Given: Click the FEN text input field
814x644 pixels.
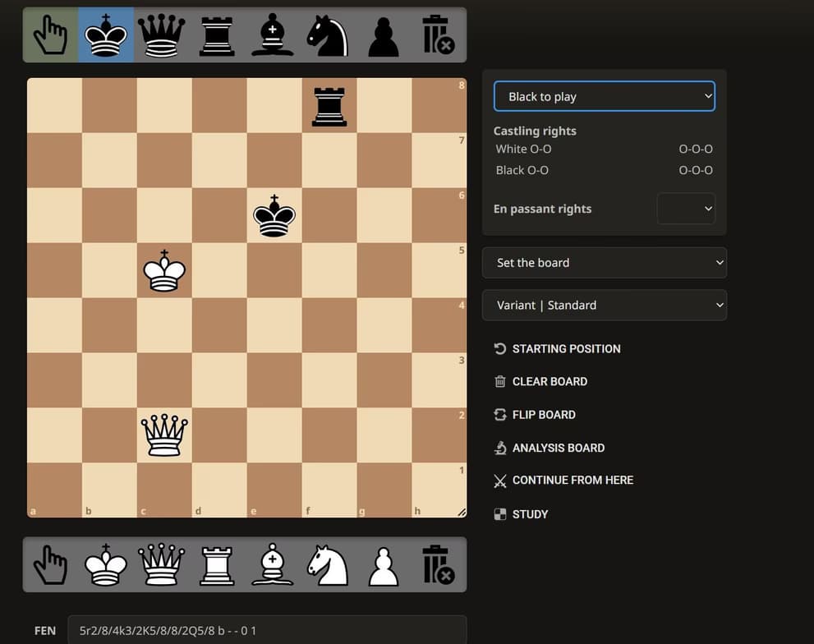Looking at the screenshot, I should point(267,631).
